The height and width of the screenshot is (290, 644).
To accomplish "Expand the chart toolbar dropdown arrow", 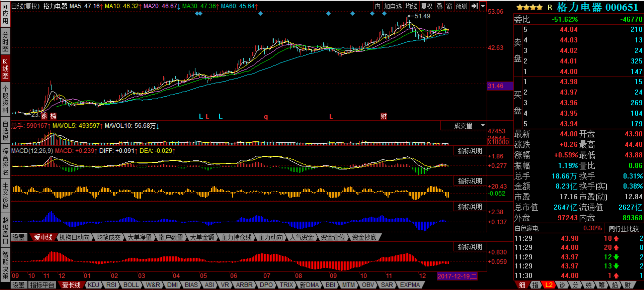I will point(483,6).
